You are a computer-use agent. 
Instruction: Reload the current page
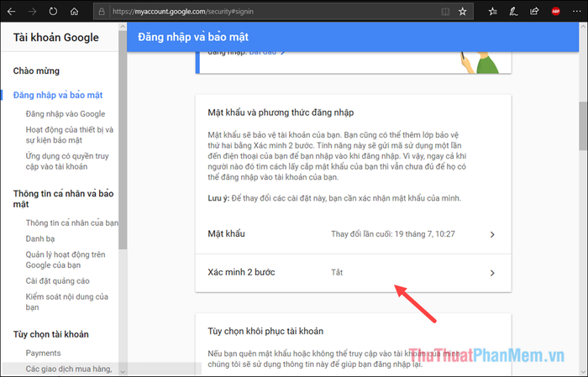click(53, 12)
